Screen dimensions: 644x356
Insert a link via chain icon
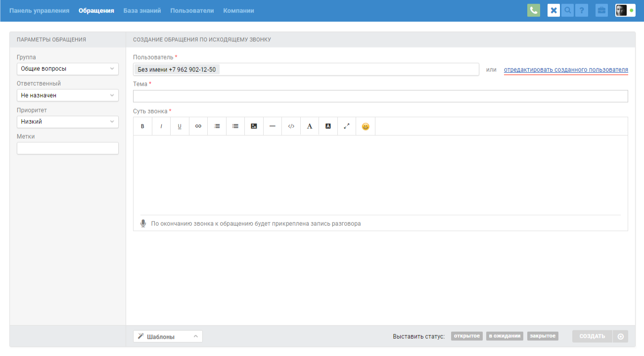pos(198,126)
